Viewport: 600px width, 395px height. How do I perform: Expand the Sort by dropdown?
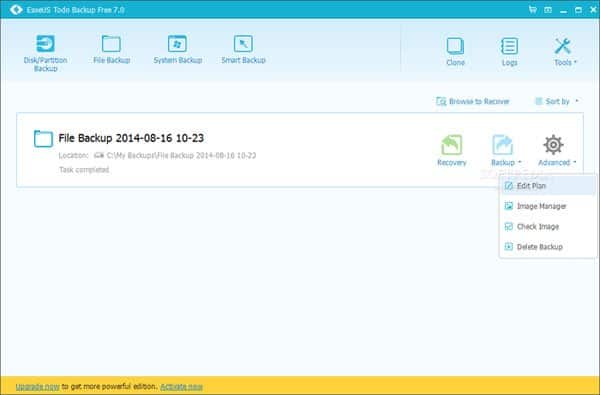(557, 101)
